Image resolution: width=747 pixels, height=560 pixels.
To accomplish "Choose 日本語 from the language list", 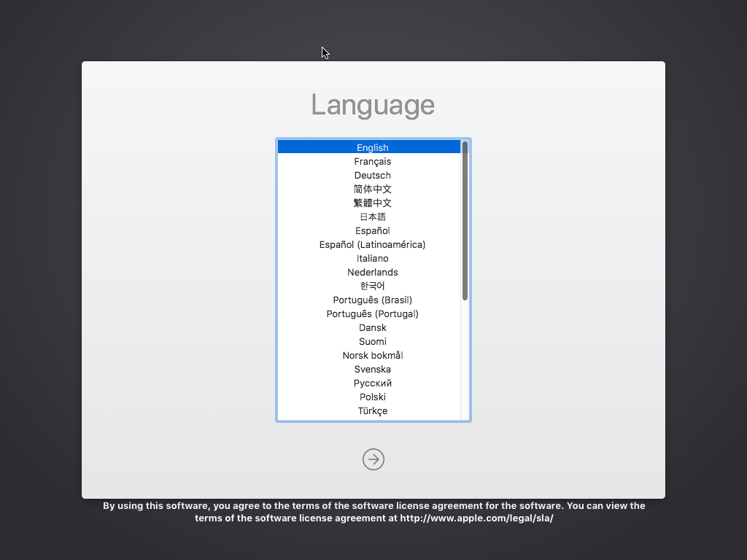I will pos(372,217).
